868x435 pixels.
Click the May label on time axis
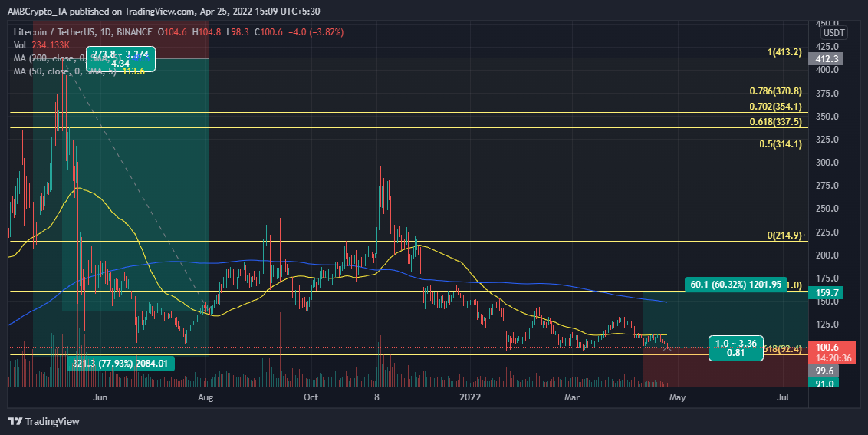pyautogui.click(x=677, y=397)
